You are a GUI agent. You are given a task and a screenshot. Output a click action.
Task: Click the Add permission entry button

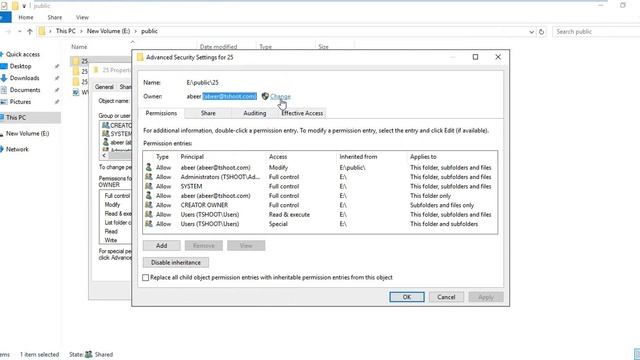pyautogui.click(x=162, y=245)
